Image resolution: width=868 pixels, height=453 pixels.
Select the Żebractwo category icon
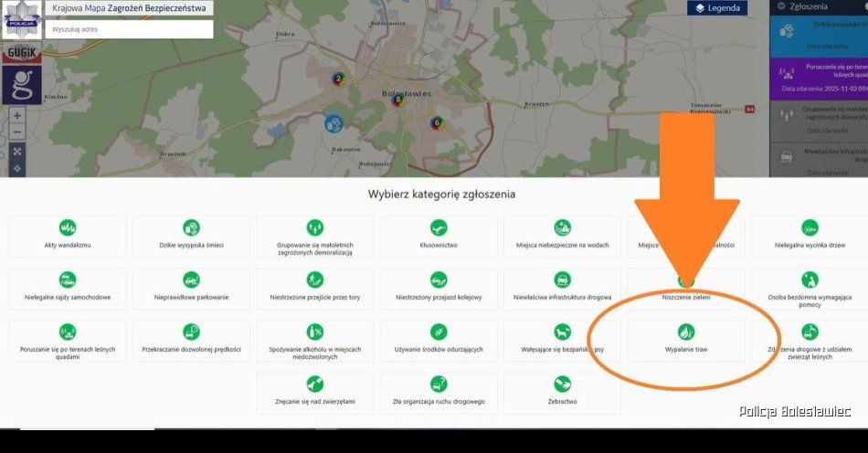563,384
